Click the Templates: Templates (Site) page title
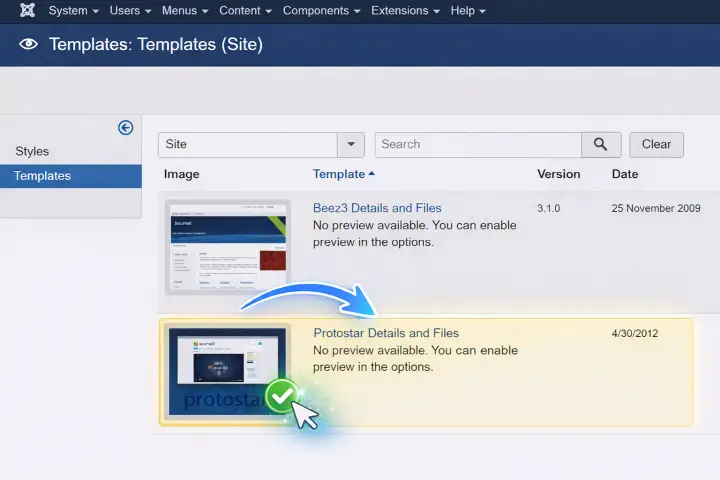This screenshot has width=720, height=480. (156, 44)
